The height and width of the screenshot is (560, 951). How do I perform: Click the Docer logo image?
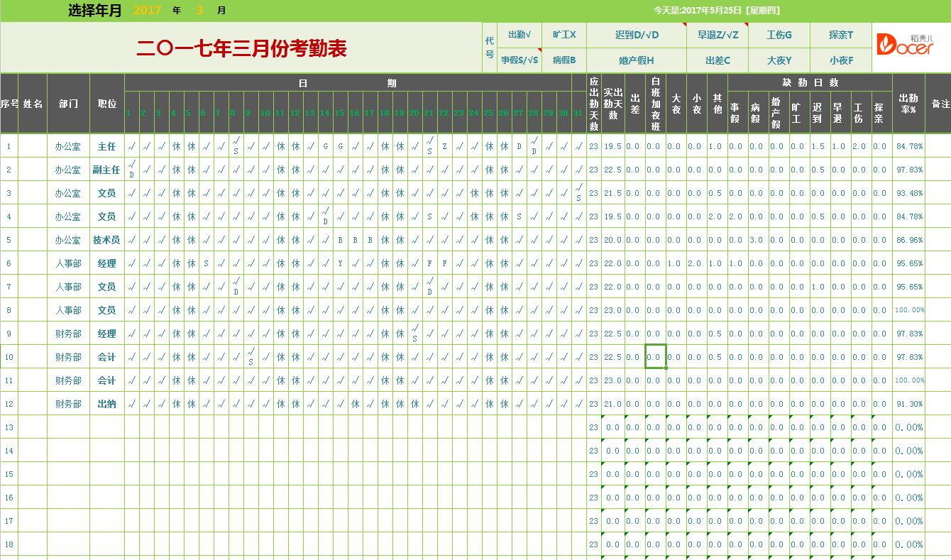tap(905, 45)
